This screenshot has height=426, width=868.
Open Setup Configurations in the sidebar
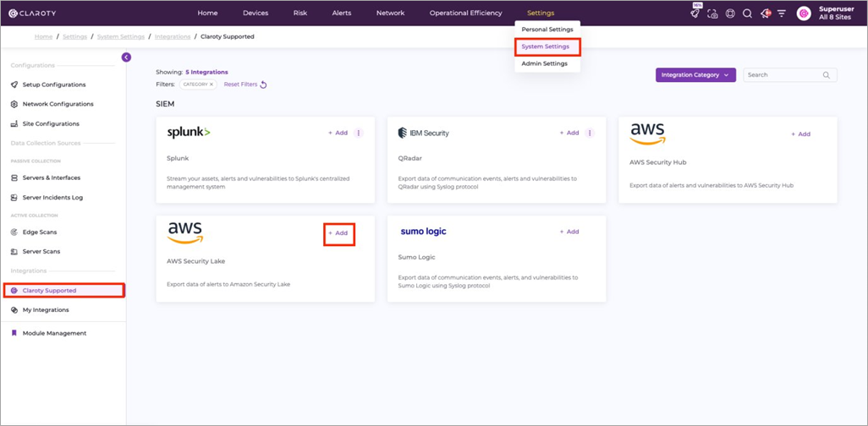(x=54, y=85)
